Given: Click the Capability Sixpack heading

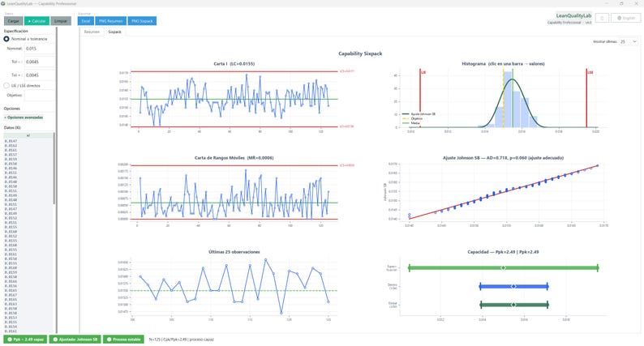Looking at the screenshot, I should pyautogui.click(x=360, y=53).
